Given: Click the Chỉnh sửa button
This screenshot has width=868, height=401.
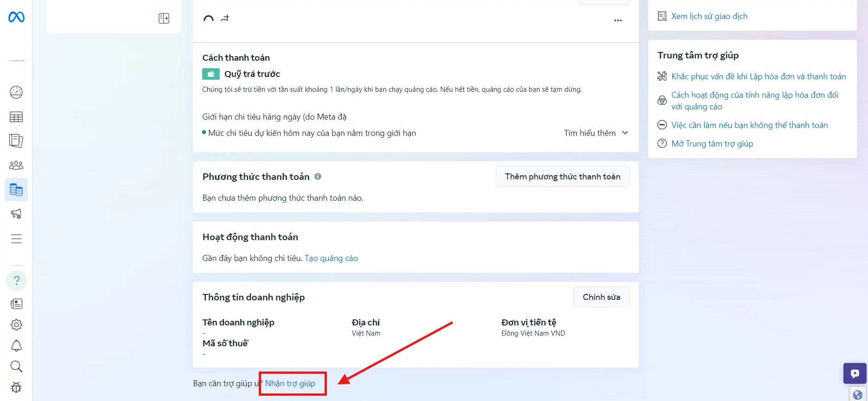Looking at the screenshot, I should pyautogui.click(x=601, y=297).
